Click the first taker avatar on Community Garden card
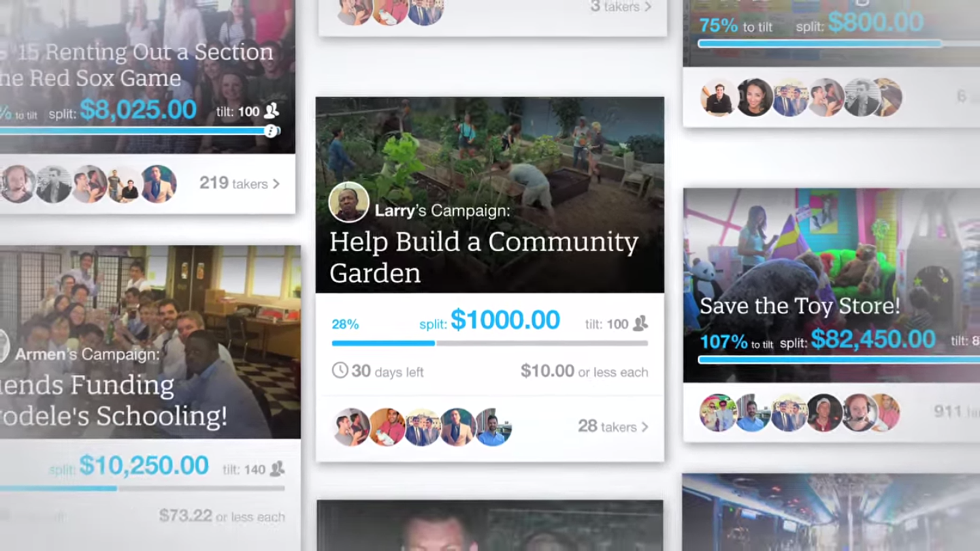980x551 pixels. (x=351, y=427)
